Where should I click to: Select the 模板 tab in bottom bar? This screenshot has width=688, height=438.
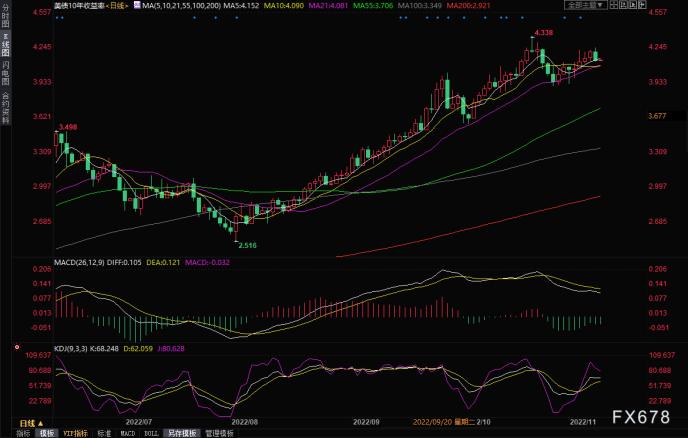click(x=47, y=433)
